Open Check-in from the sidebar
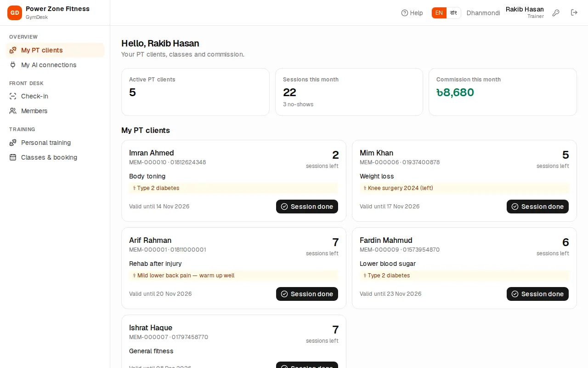This screenshot has width=588, height=368. click(x=55, y=96)
